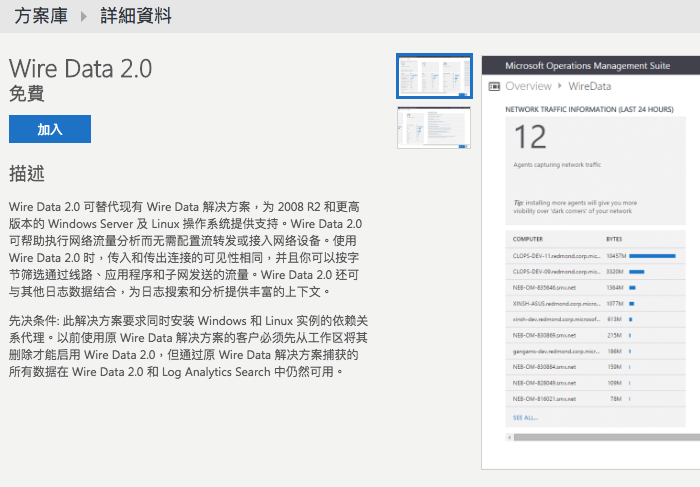Click the NEB-OM-816021 computer row
Screen dimensions: 700x487
coord(595,399)
